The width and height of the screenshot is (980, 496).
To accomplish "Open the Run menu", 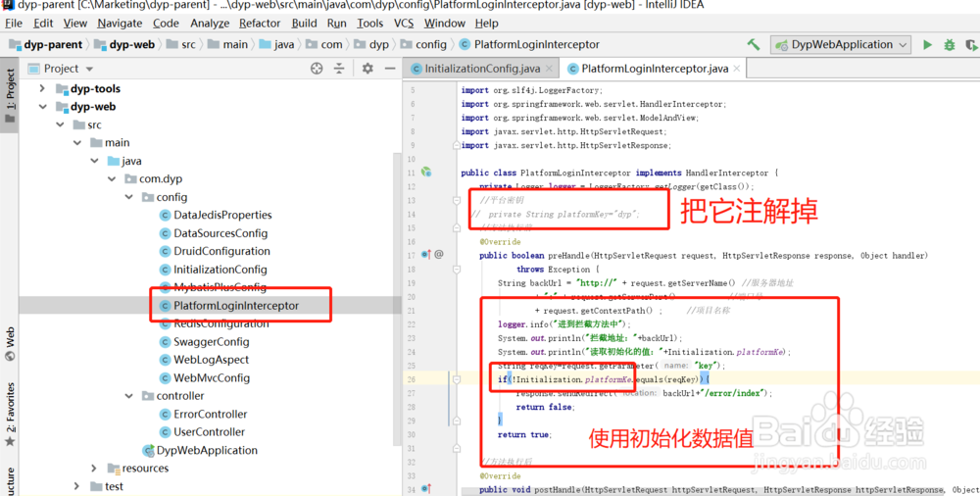I will pos(336,24).
